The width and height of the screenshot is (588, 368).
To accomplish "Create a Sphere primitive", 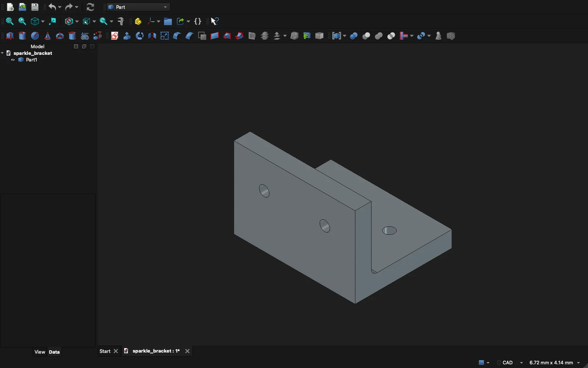I will point(35,36).
